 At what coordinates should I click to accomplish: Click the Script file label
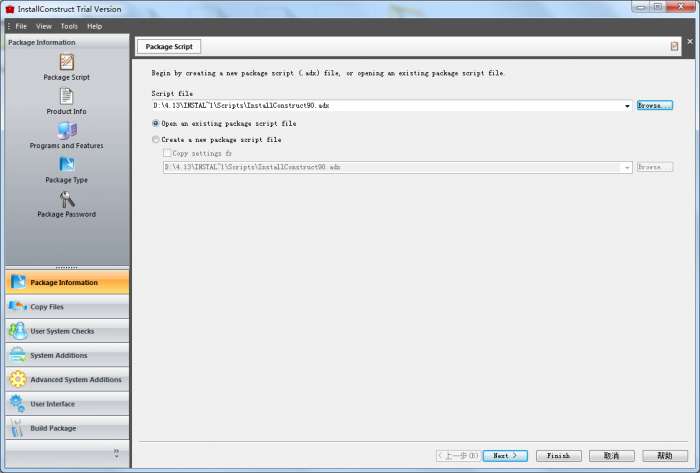coord(172,94)
